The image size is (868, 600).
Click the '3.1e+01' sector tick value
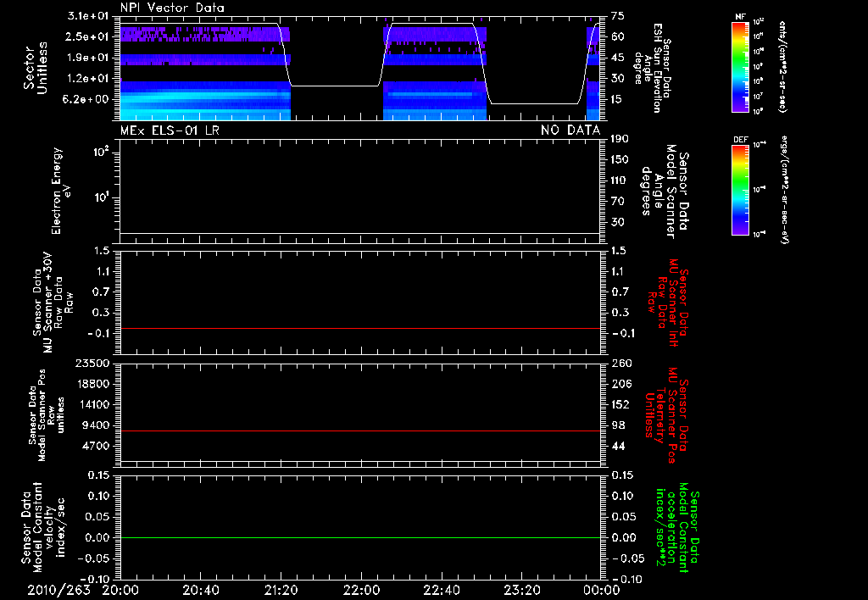pyautogui.click(x=88, y=16)
